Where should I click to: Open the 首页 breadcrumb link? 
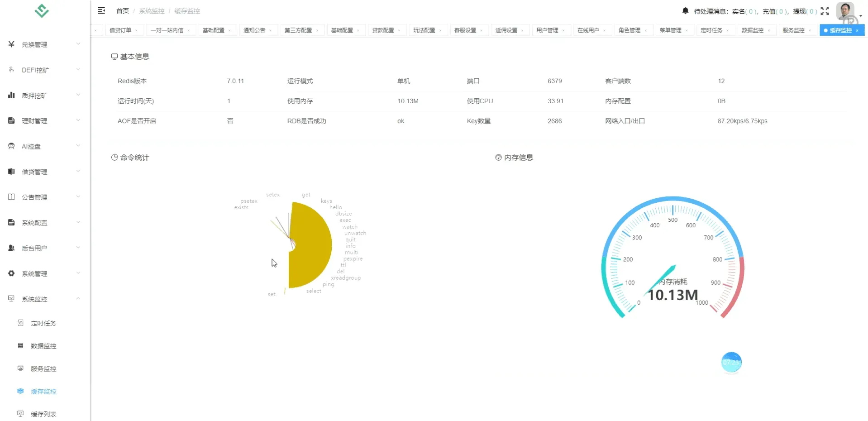click(x=122, y=11)
